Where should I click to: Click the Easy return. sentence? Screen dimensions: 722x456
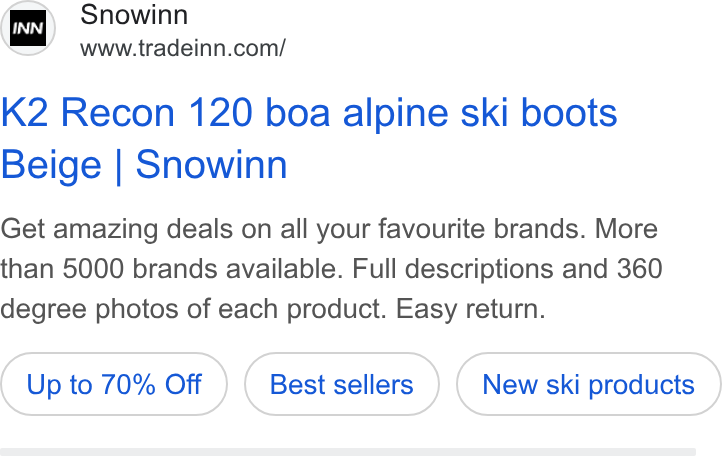click(471, 309)
